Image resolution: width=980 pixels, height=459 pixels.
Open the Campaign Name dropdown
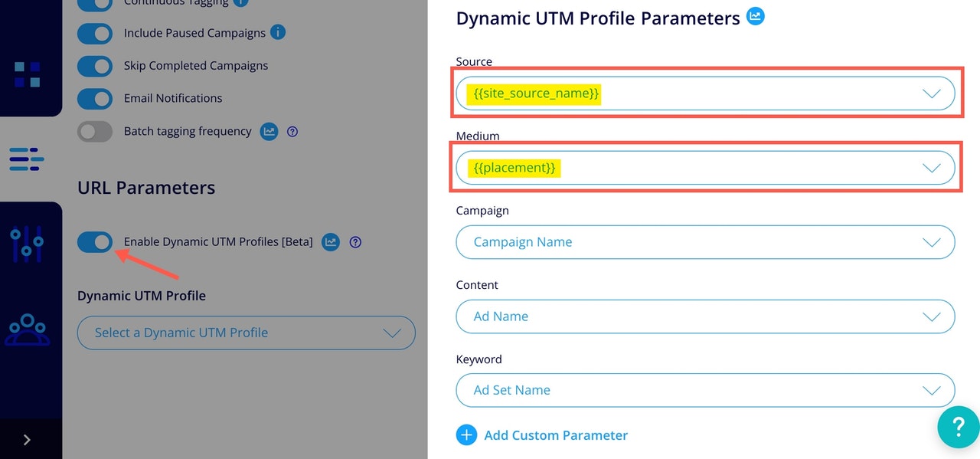coord(705,242)
